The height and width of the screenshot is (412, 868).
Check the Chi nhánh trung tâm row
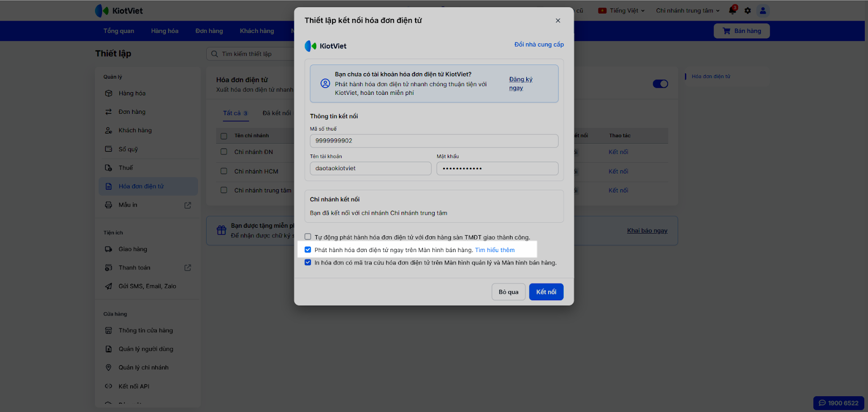(224, 190)
